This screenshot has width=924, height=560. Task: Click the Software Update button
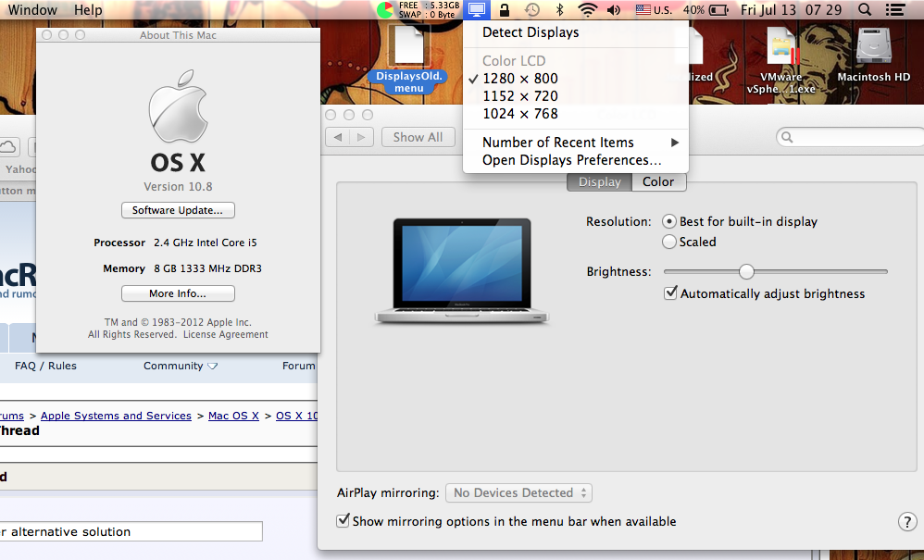click(178, 210)
